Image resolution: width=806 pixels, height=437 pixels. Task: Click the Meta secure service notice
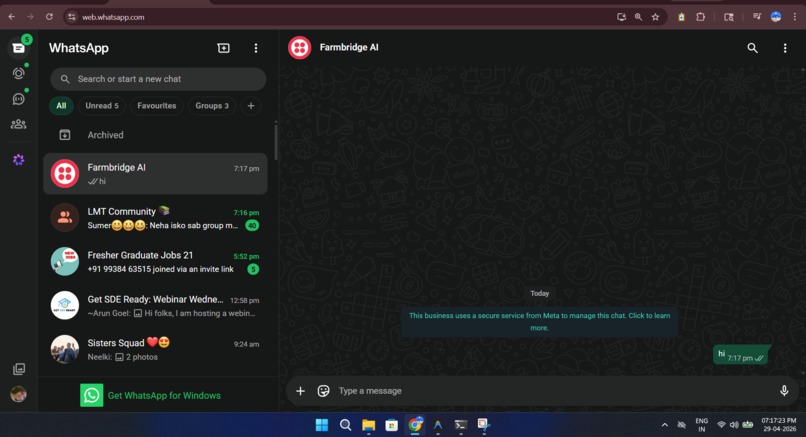pyautogui.click(x=539, y=321)
